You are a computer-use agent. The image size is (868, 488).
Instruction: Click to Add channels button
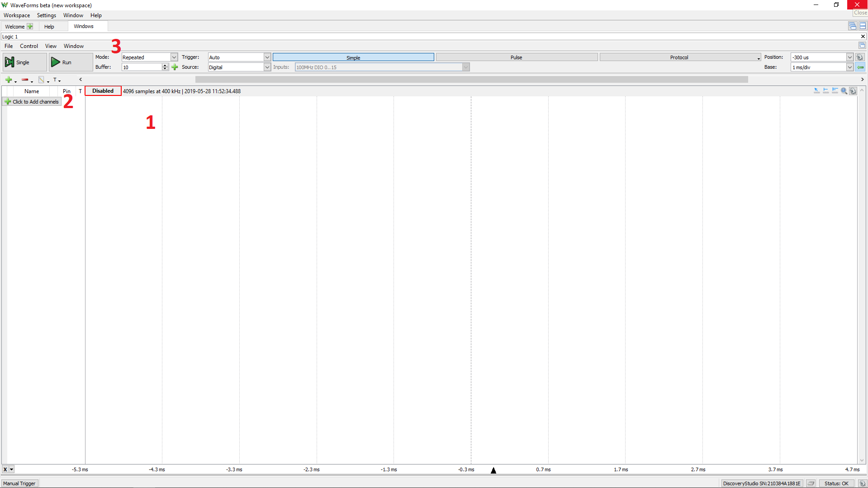[32, 102]
